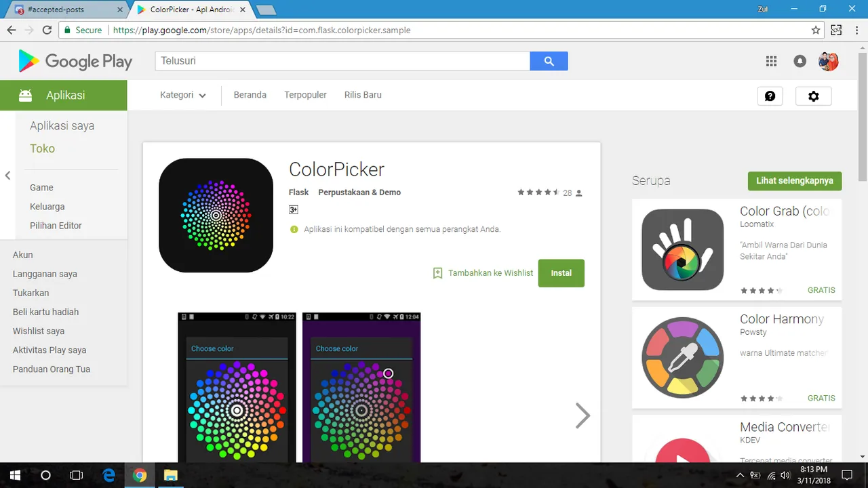Click the Lihat selengkapnya button
The height and width of the screenshot is (488, 868).
[x=795, y=181]
